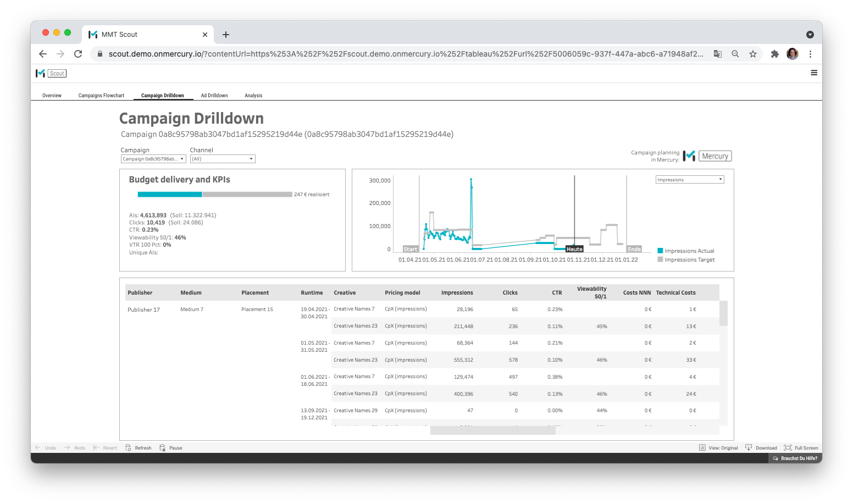This screenshot has width=853, height=504.
Task: Open help via Brauchst Du Hilfe button
Action: [x=795, y=458]
